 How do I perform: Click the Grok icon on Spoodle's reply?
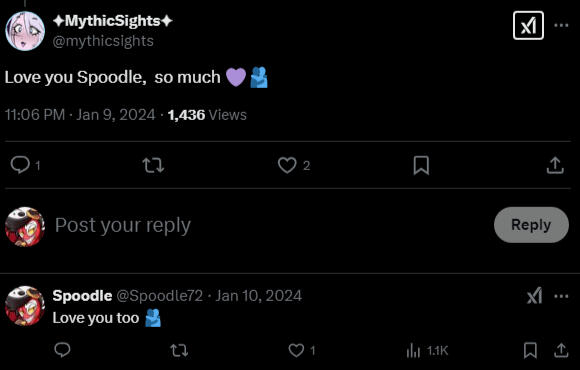535,296
